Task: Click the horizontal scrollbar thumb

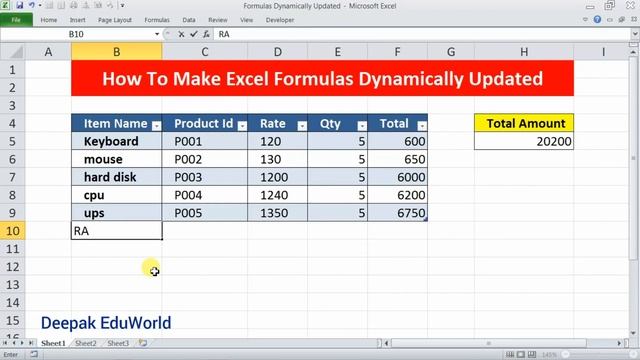Action: [x=489, y=343]
